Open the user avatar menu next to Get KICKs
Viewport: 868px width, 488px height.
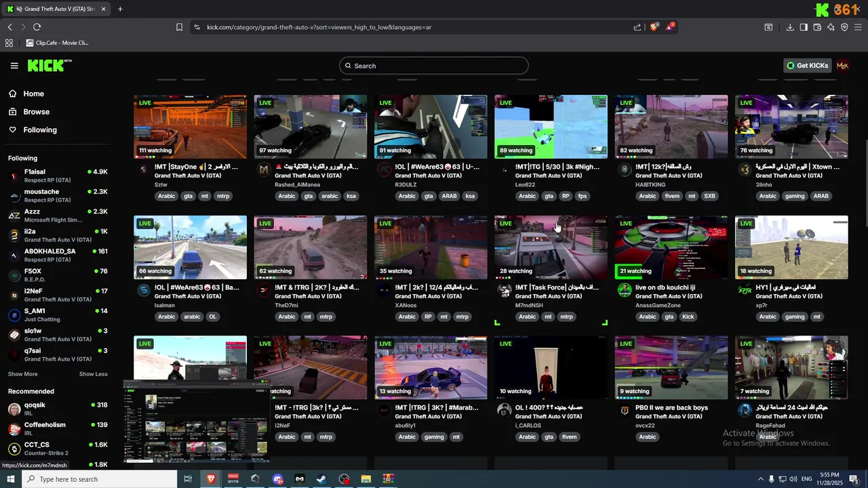(842, 66)
